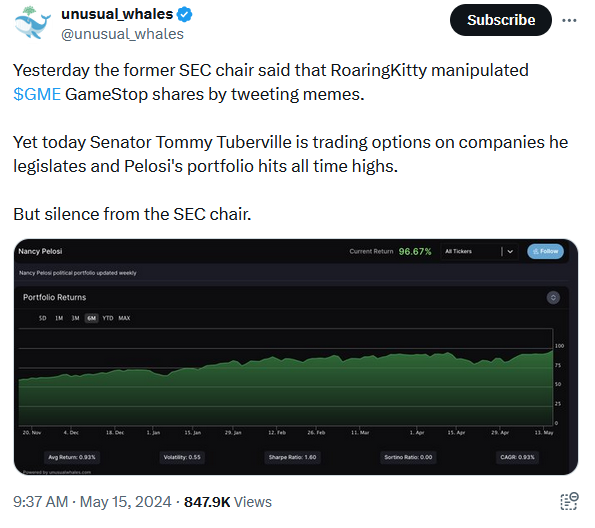
Task: Select the 6M time range
Action: (91, 318)
